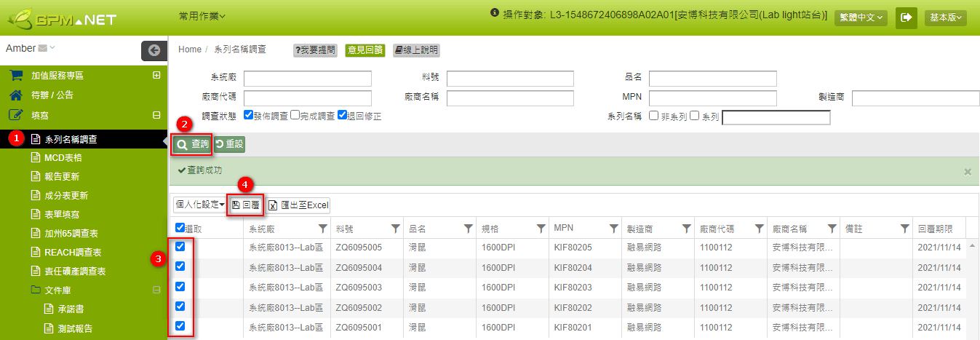
Task: Open the 個人化設定 dropdown
Action: [x=199, y=205]
